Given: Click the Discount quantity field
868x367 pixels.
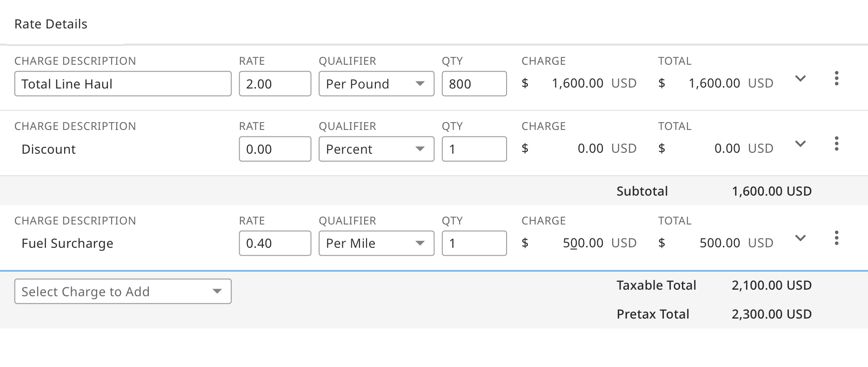Looking at the screenshot, I should coord(474,149).
